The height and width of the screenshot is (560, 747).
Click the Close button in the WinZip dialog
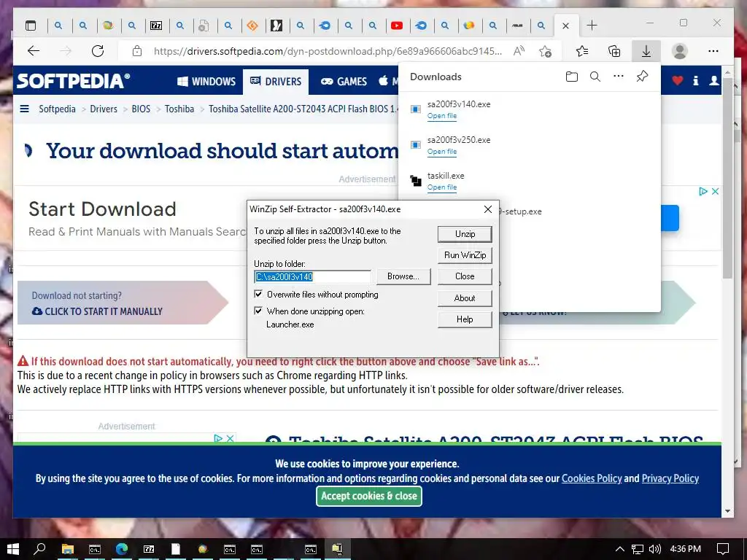coord(465,276)
